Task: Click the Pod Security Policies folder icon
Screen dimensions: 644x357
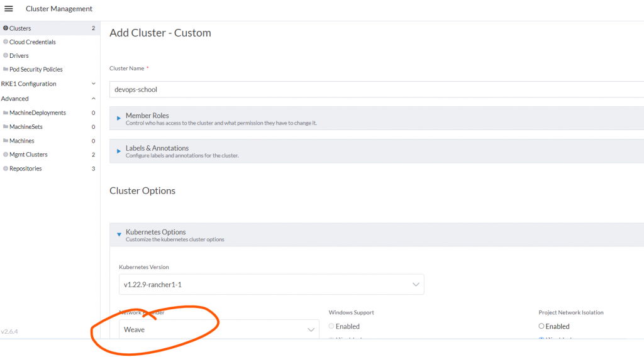Action: pyautogui.click(x=6, y=70)
